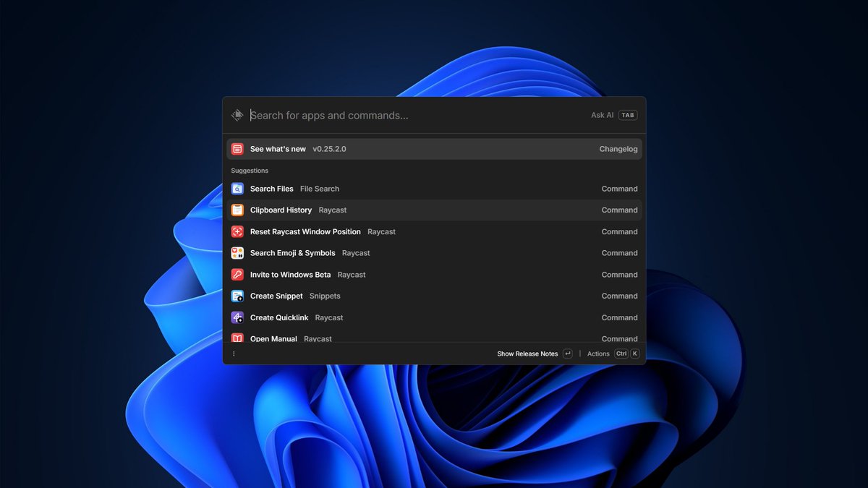
Task: Click the TAB key badge
Action: pyautogui.click(x=628, y=115)
